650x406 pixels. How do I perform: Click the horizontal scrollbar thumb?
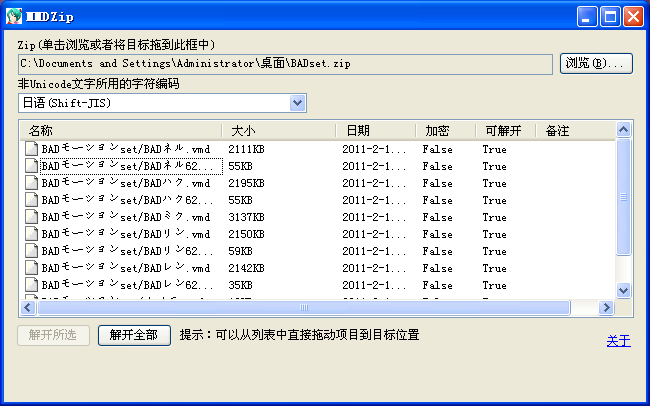[x=304, y=307]
